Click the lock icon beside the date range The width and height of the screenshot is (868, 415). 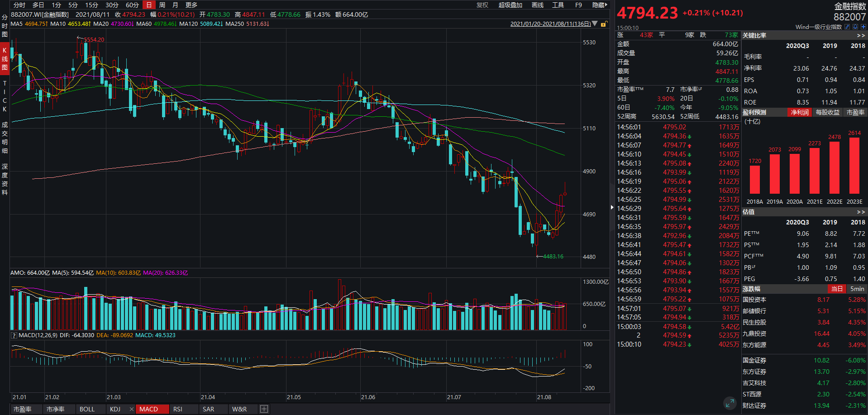pyautogui.click(x=604, y=24)
